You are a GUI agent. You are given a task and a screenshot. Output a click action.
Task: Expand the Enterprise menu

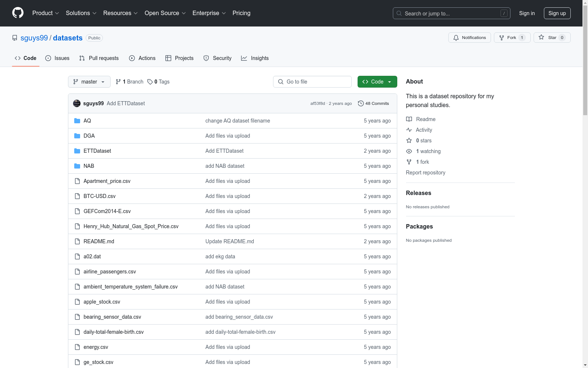pyautogui.click(x=209, y=13)
